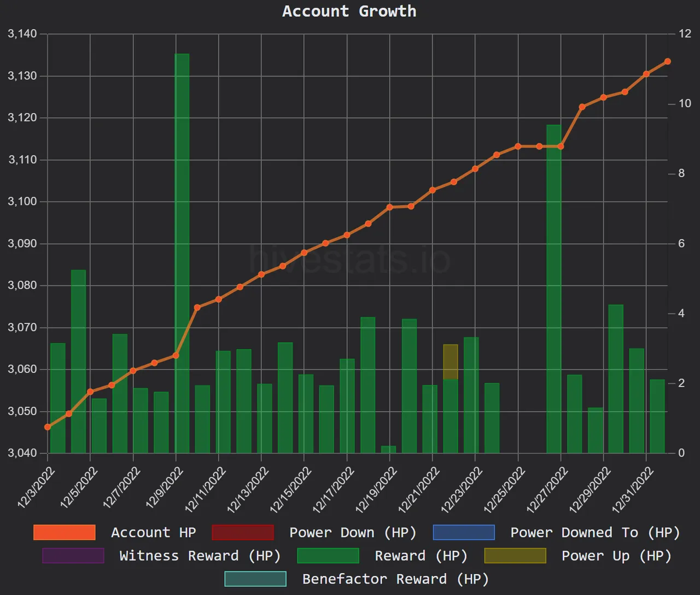Select the tallest green reward bar at 12/9/2022

point(182,253)
